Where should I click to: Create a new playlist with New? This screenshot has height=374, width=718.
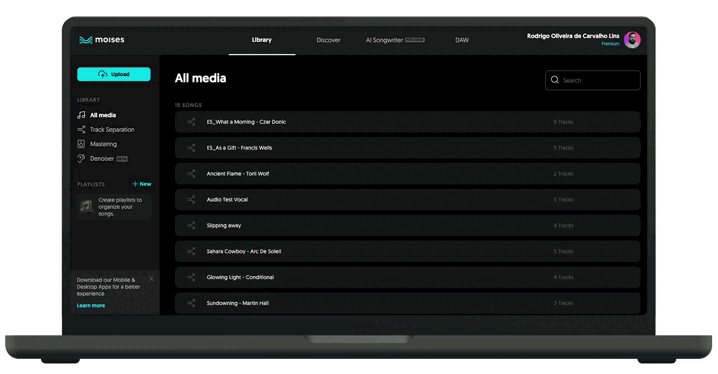coord(141,184)
